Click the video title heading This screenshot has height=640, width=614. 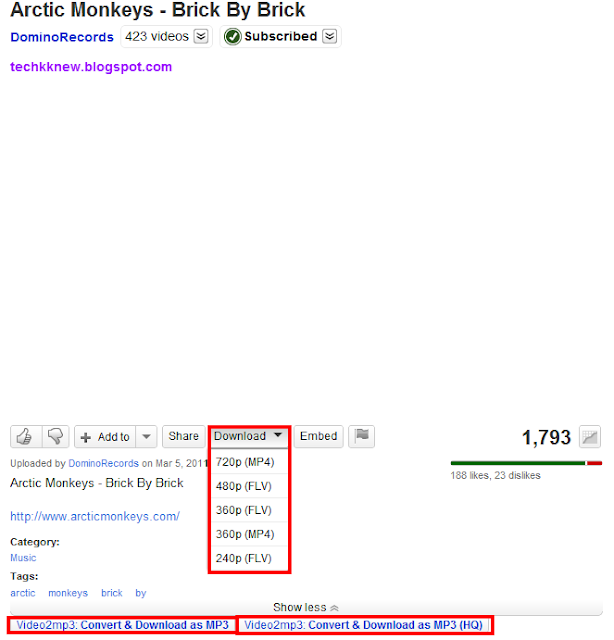(x=158, y=10)
